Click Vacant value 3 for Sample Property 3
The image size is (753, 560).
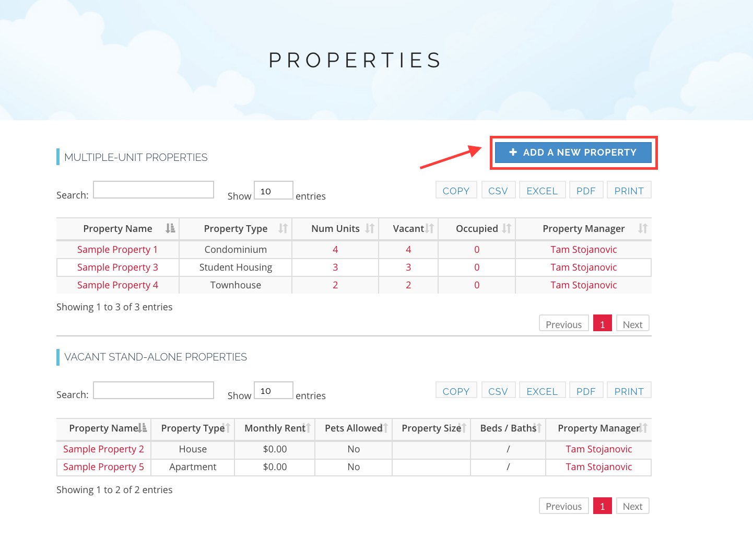point(408,267)
